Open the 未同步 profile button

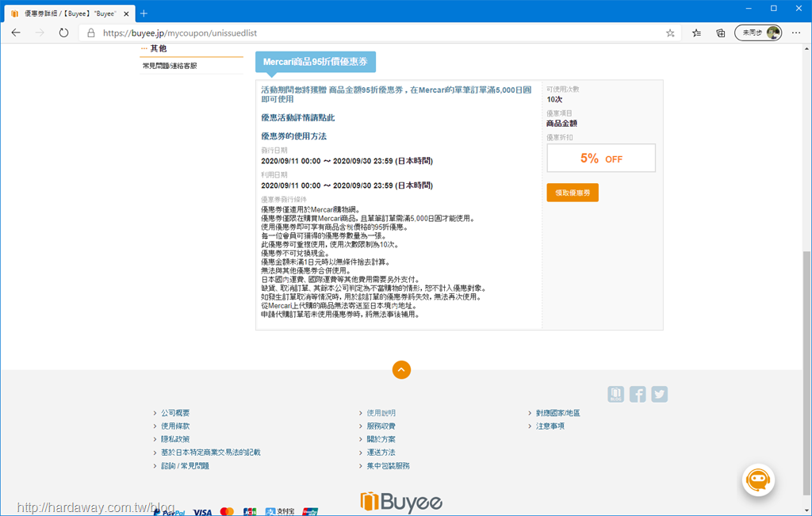(x=758, y=32)
